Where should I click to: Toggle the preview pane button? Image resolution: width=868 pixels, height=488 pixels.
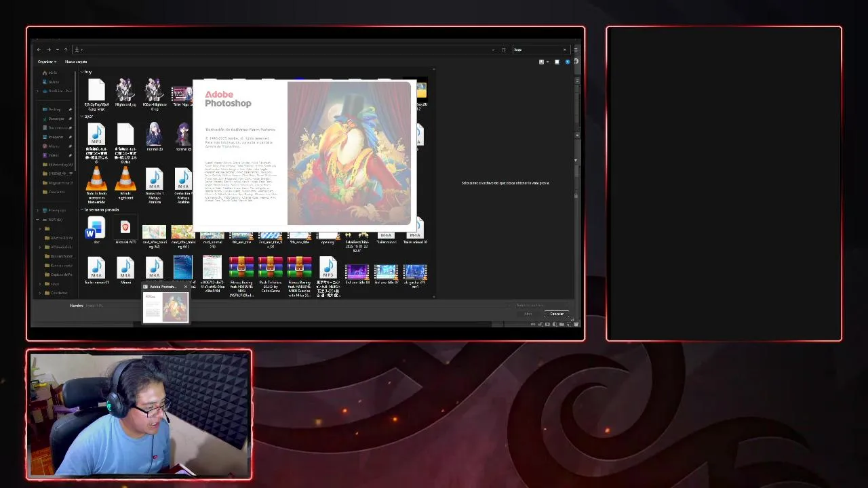[x=557, y=62]
